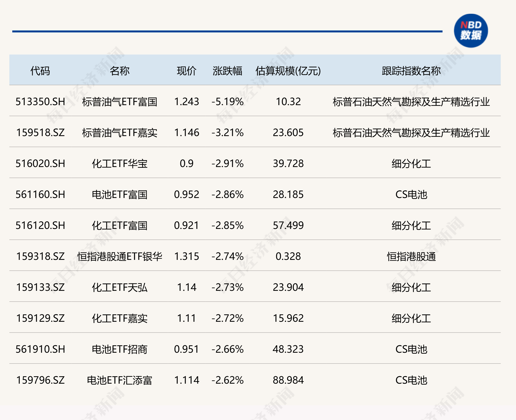Viewport: 516px width, 420px height.
Task: Click the 名称 column header
Action: (x=120, y=71)
